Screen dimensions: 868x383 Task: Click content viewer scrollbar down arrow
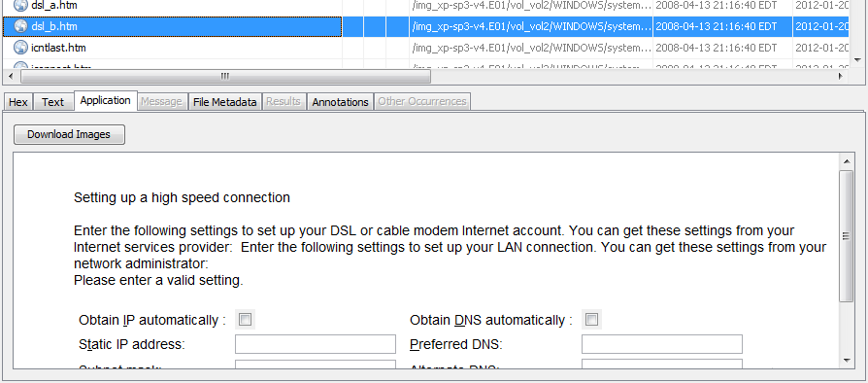click(x=847, y=361)
